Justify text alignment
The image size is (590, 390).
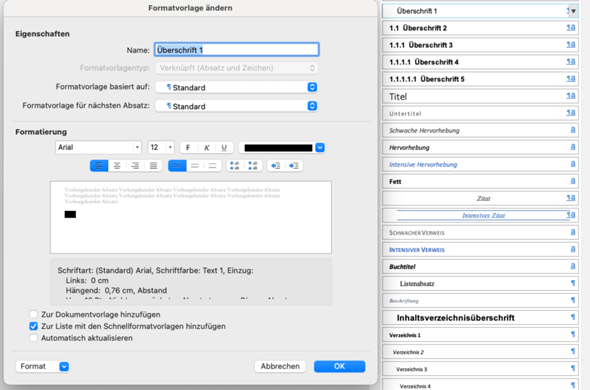pyautogui.click(x=153, y=166)
